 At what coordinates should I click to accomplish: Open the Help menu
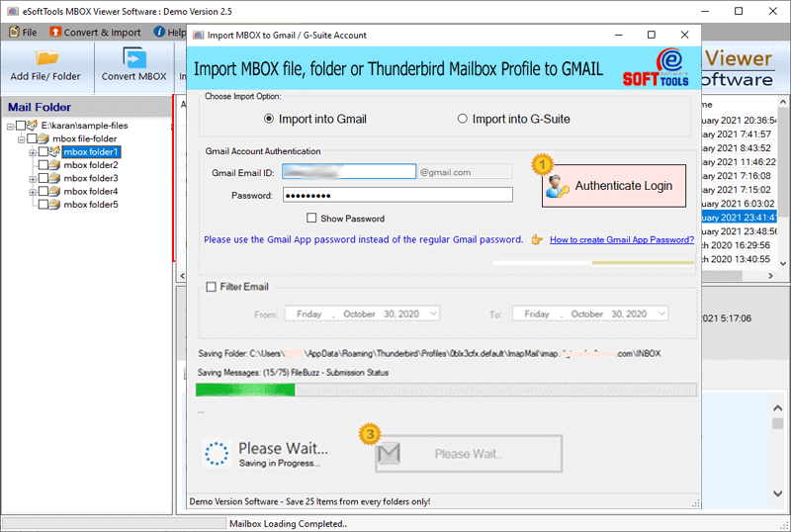[x=170, y=32]
